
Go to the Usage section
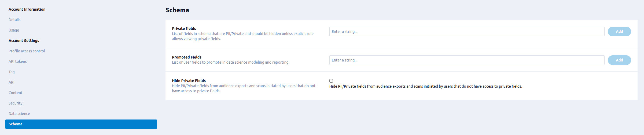14,30
